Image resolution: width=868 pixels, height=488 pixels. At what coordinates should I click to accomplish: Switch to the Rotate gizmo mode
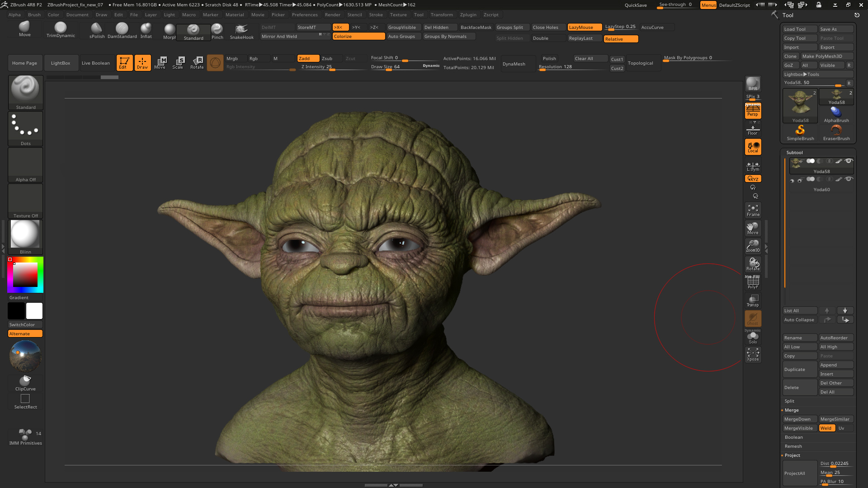(x=197, y=63)
